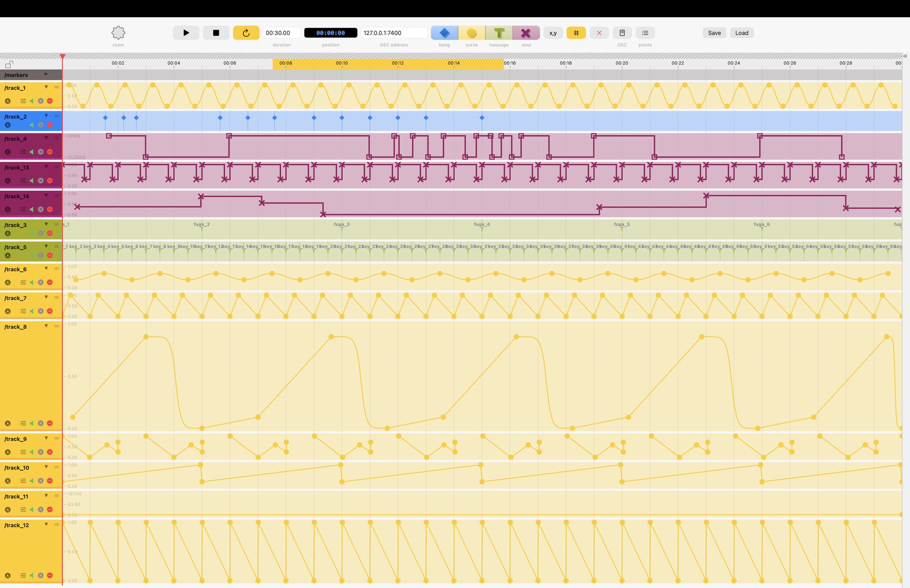The image size is (910, 588).
Task: Collapse the /track_14 row
Action: 46,195
